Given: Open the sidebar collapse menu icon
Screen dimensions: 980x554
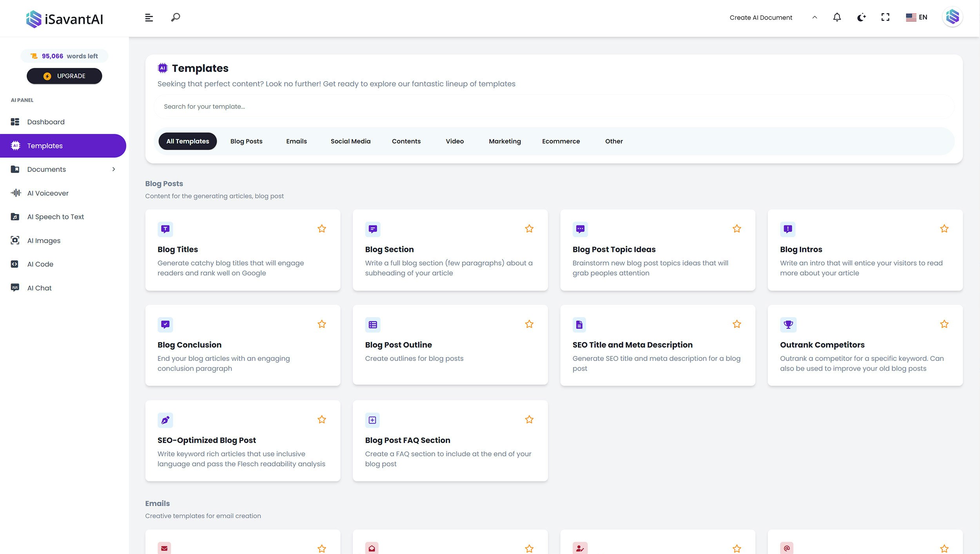Looking at the screenshot, I should click(x=149, y=18).
